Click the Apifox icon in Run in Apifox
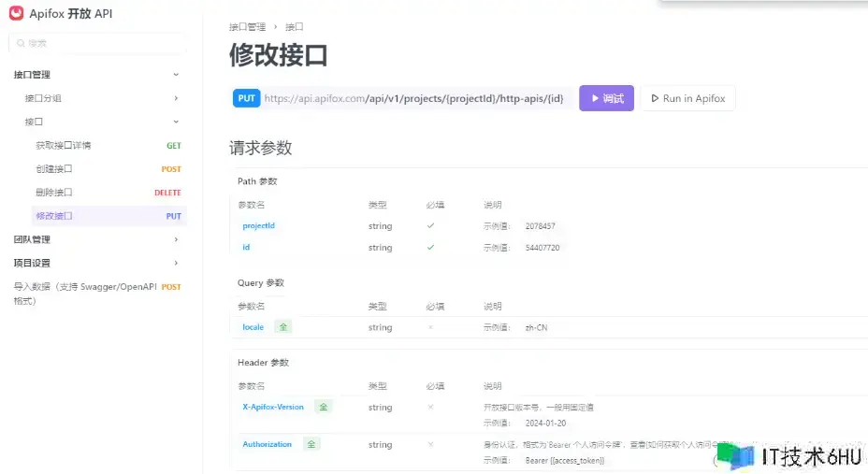This screenshot has width=868, height=474. [x=653, y=98]
